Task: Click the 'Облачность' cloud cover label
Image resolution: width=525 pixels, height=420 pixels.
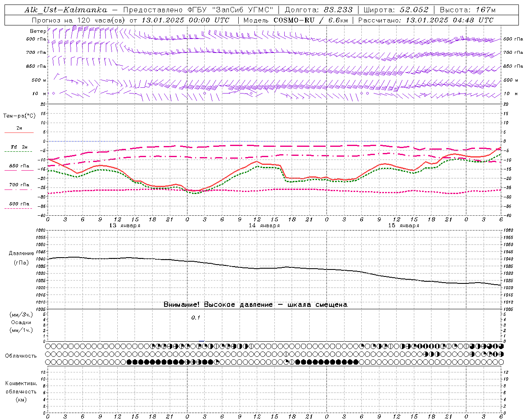Action: tap(21, 356)
